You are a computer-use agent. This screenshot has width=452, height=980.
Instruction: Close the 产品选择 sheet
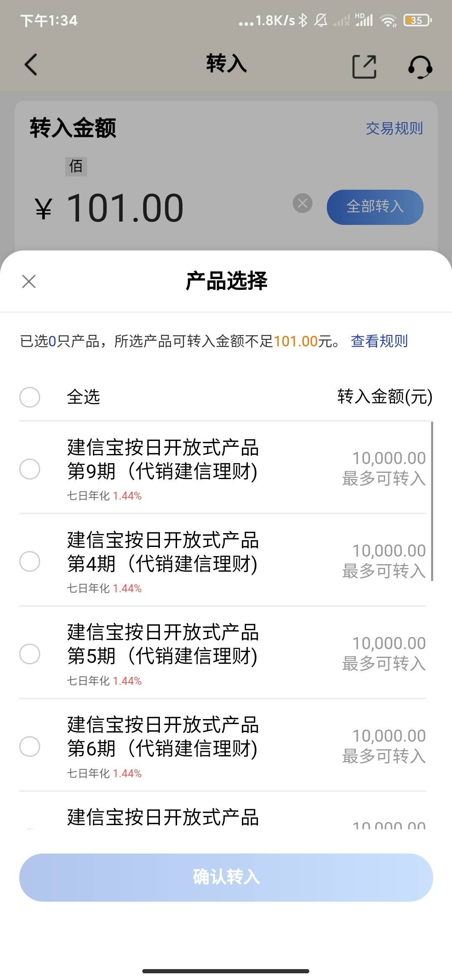[x=29, y=281]
